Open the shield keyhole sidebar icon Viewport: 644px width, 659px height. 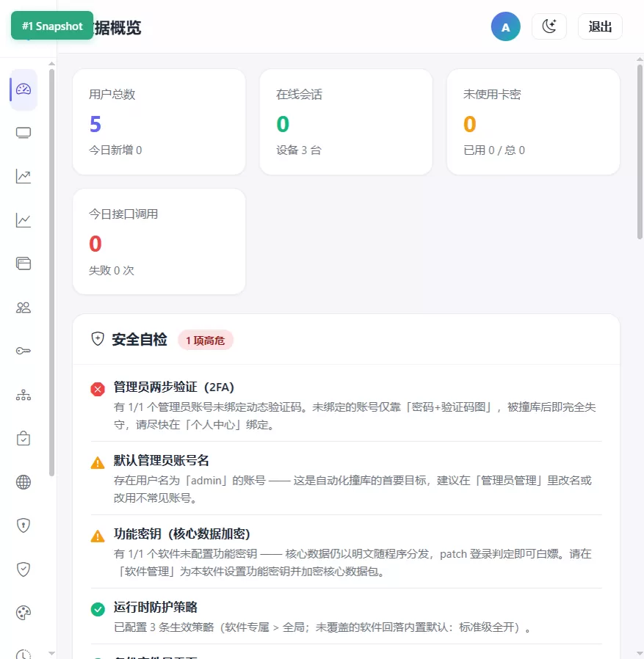click(23, 525)
